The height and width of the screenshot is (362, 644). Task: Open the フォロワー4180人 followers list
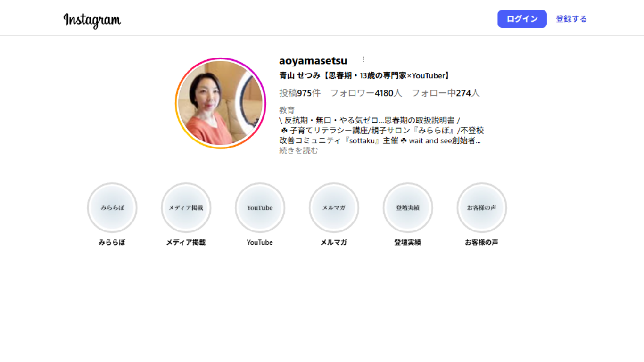click(366, 93)
